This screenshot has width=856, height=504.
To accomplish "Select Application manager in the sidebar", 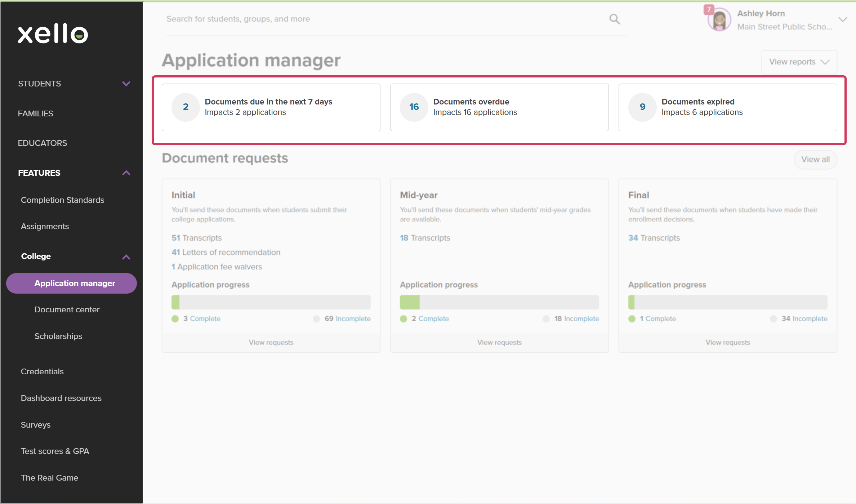I will (x=71, y=283).
